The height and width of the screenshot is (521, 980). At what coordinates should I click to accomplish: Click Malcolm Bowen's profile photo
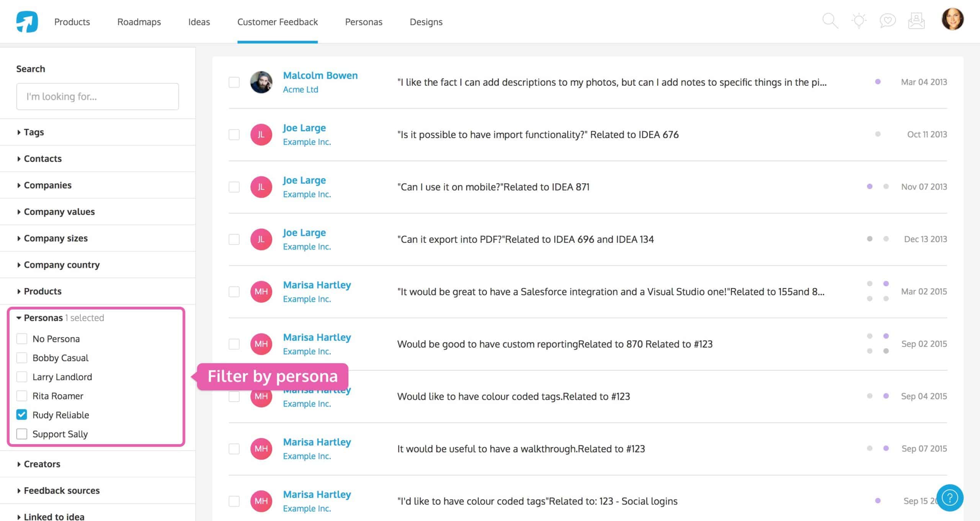pos(261,82)
